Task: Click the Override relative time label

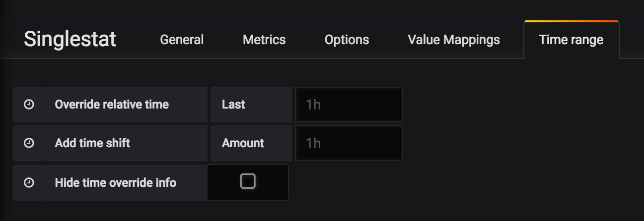Action: [112, 105]
